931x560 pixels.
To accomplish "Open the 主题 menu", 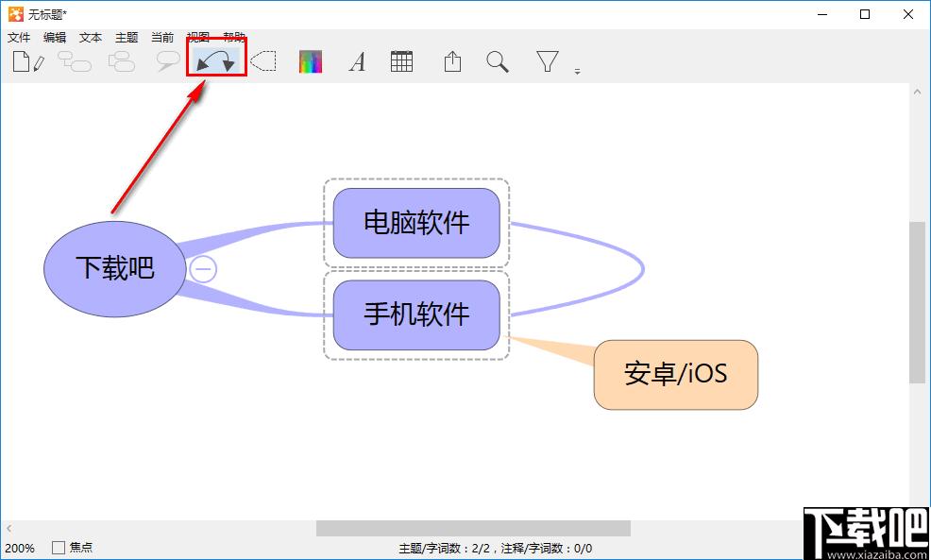I will pyautogui.click(x=127, y=38).
